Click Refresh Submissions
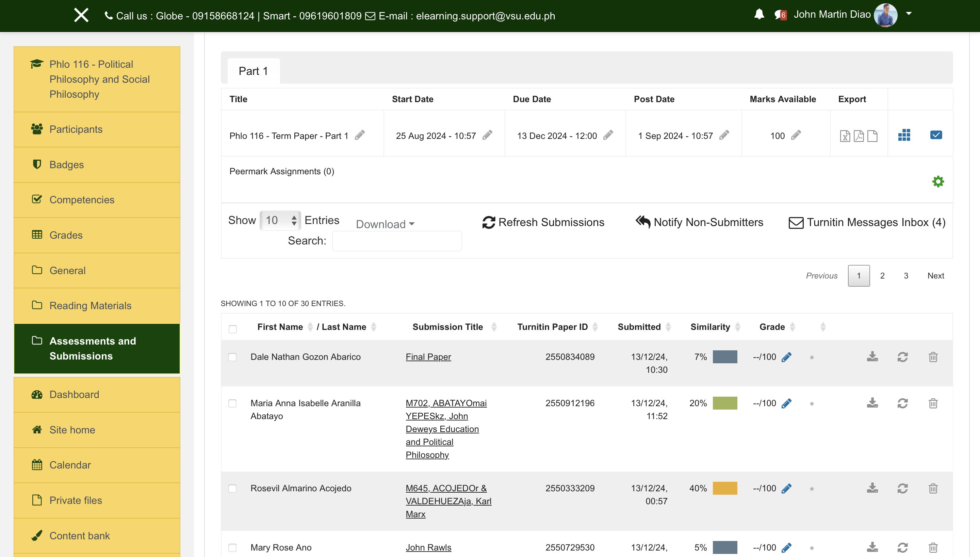 [x=543, y=222]
